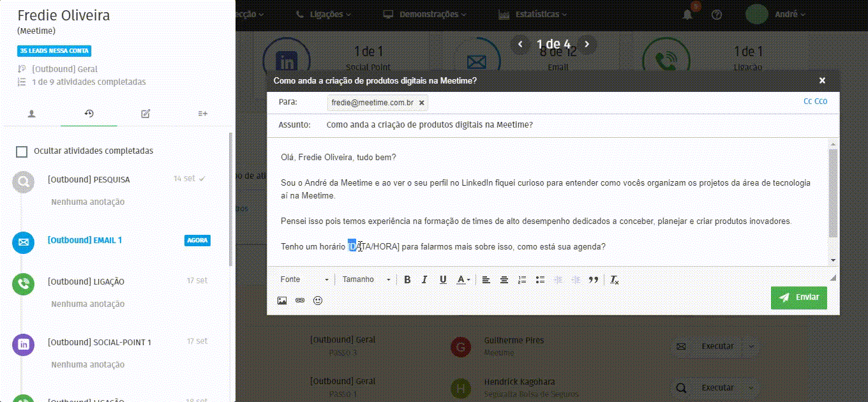Select the contact person tab icon
Screen dimensions: 868x402
coord(31,113)
